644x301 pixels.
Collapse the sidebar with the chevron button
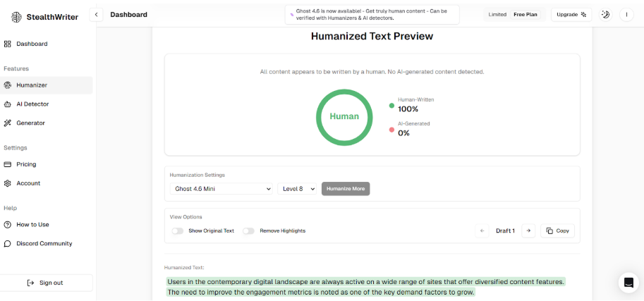pos(97,15)
